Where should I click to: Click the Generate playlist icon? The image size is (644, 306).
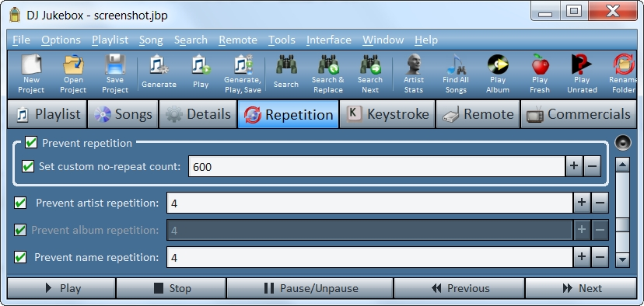(x=159, y=64)
